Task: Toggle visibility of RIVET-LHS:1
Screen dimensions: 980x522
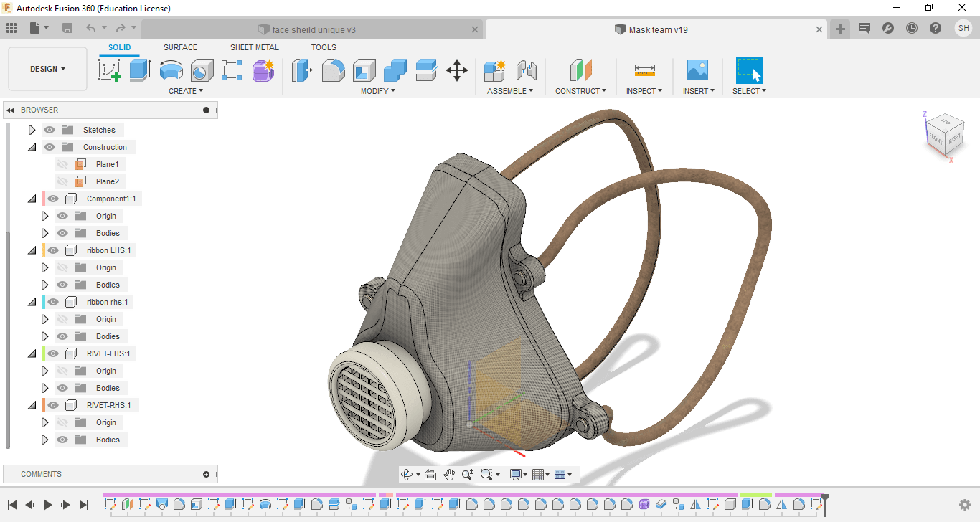Action: (x=53, y=353)
